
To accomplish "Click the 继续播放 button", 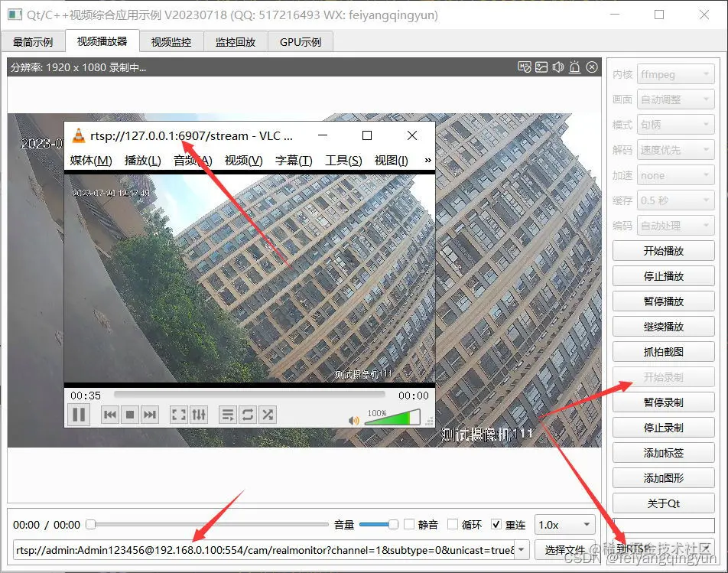I will tap(664, 327).
